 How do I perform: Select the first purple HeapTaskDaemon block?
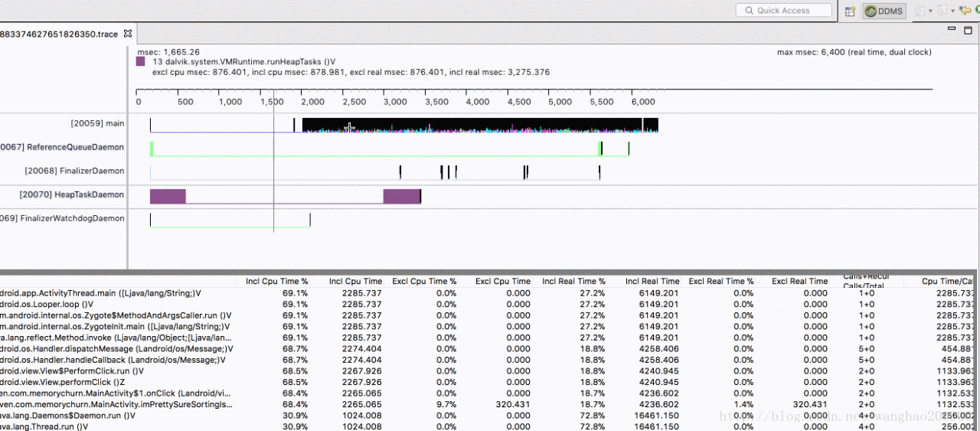click(x=168, y=196)
